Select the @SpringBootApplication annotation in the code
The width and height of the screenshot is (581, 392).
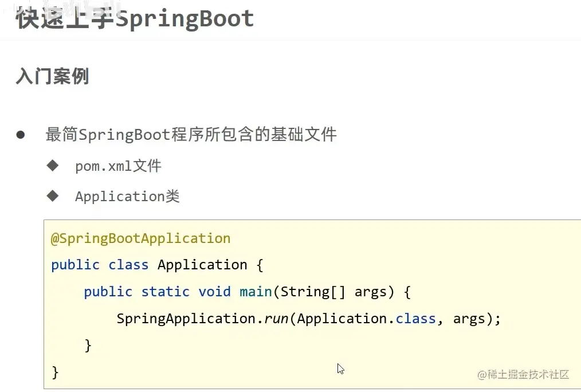(140, 238)
